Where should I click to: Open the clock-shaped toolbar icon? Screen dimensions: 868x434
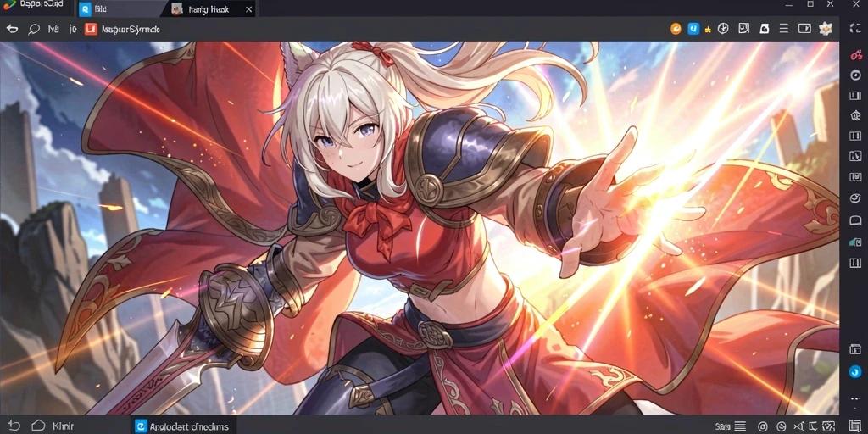pos(723,29)
